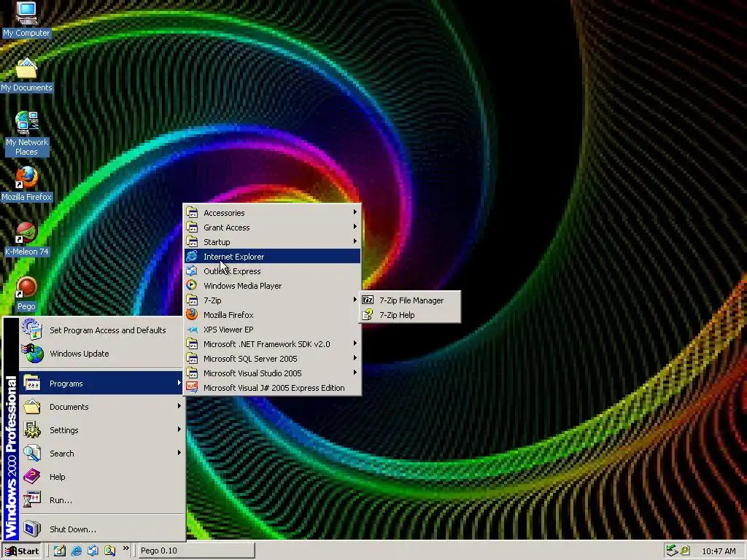Open the My Documents desktop folder icon
The image size is (747, 560).
[27, 74]
